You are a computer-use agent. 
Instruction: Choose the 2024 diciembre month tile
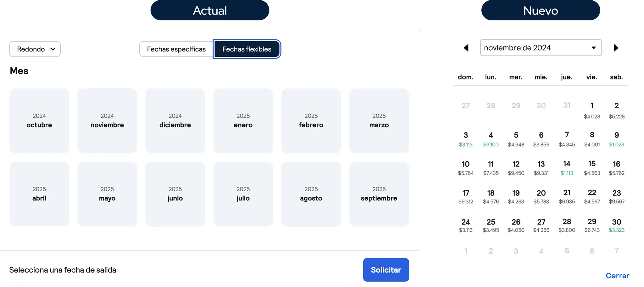pyautogui.click(x=175, y=121)
